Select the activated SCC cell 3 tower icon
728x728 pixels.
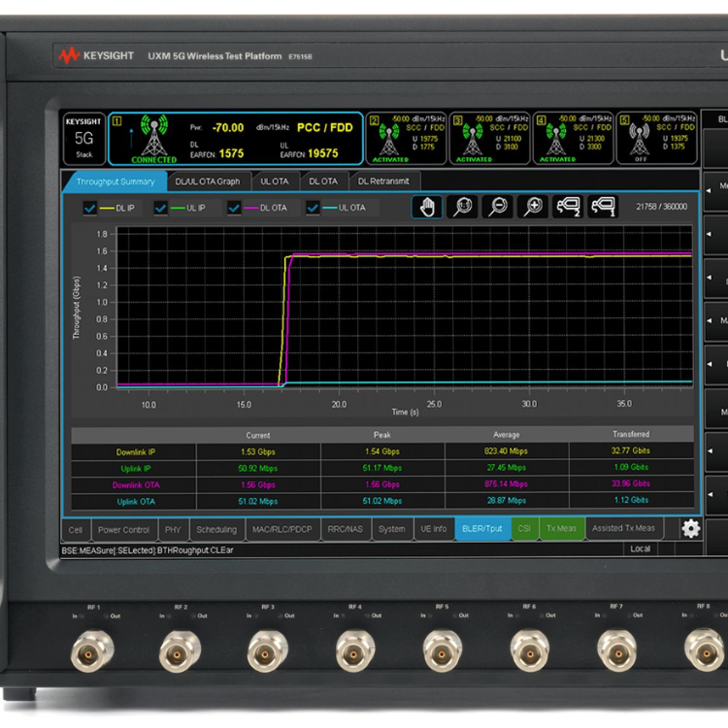[x=473, y=140]
